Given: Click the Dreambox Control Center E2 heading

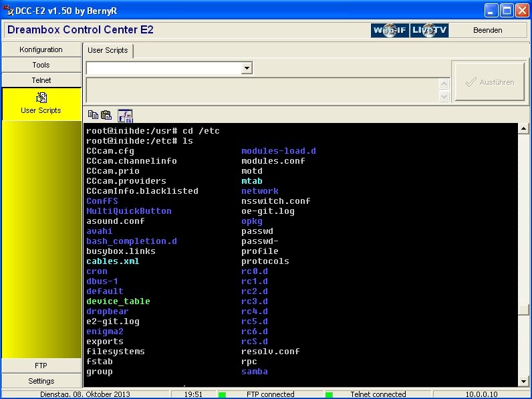Looking at the screenshot, I should tap(80, 29).
